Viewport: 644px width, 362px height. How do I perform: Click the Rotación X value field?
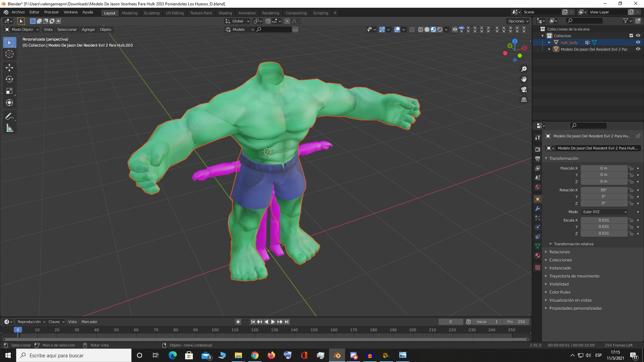tap(604, 190)
